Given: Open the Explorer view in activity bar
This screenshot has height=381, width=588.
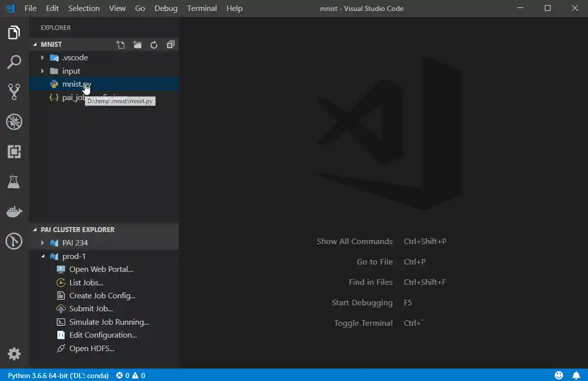Looking at the screenshot, I should (14, 33).
